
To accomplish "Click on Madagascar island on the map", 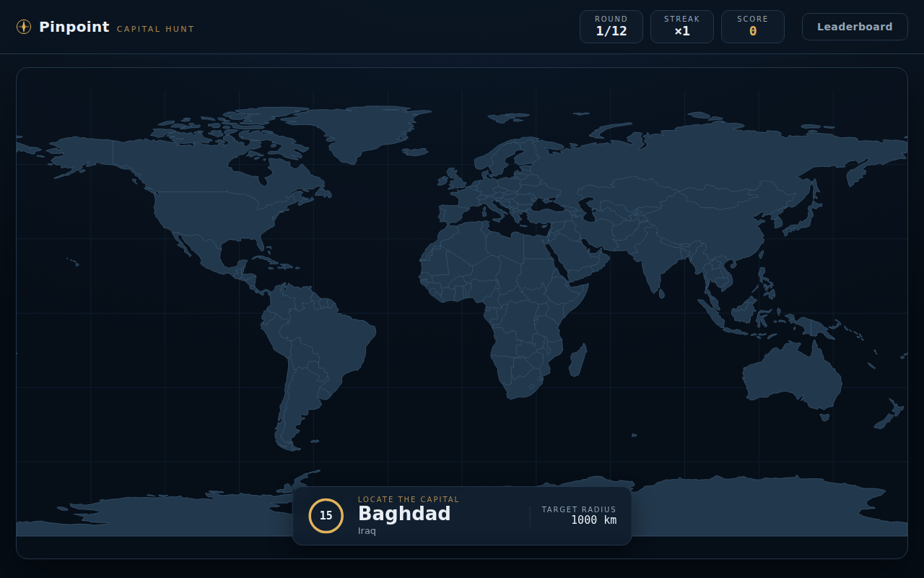I will [x=577, y=360].
